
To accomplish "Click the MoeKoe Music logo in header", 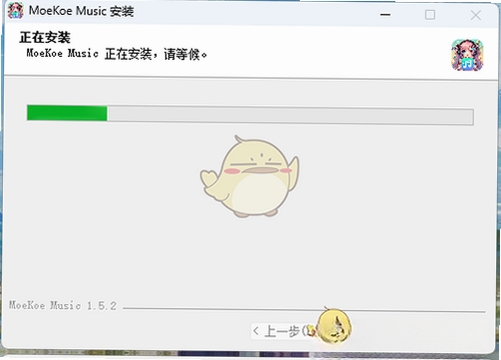I will 467,55.
